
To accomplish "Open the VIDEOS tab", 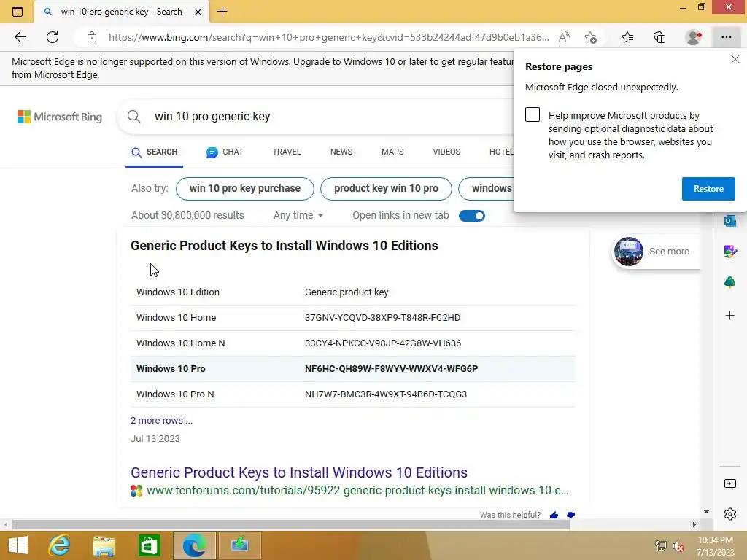I will (x=446, y=152).
